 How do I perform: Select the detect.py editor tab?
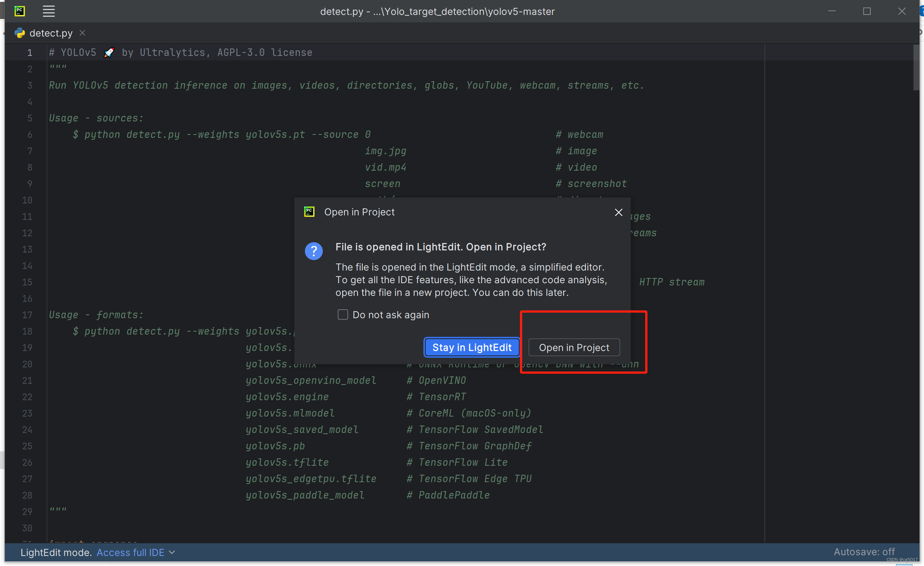pos(51,33)
